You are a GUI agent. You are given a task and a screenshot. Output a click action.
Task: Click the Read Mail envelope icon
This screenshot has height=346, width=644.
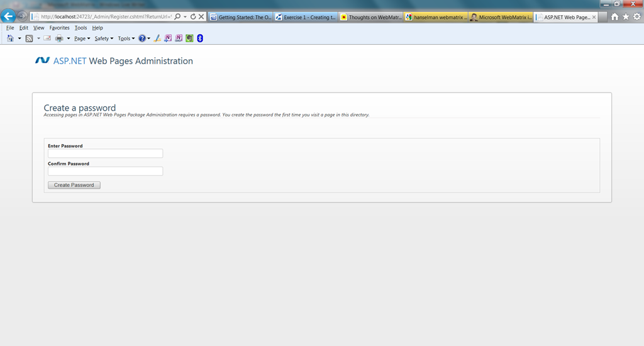pyautogui.click(x=47, y=38)
